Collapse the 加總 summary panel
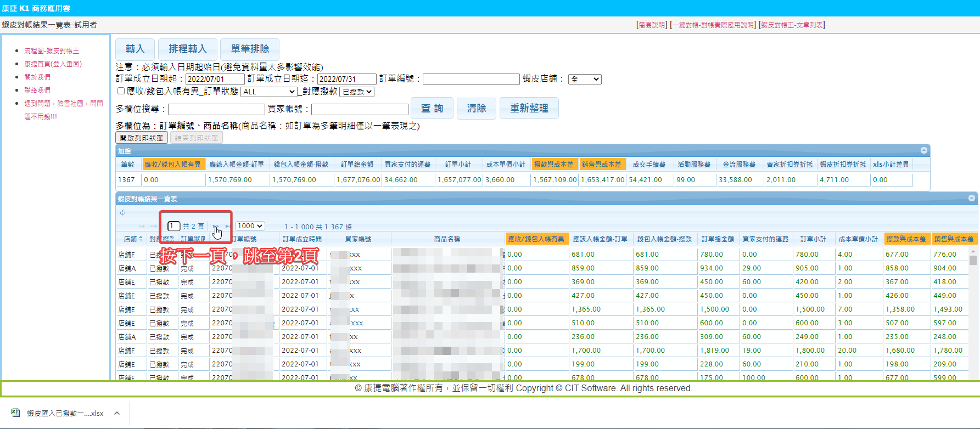The height and width of the screenshot is (429, 980). [x=924, y=150]
